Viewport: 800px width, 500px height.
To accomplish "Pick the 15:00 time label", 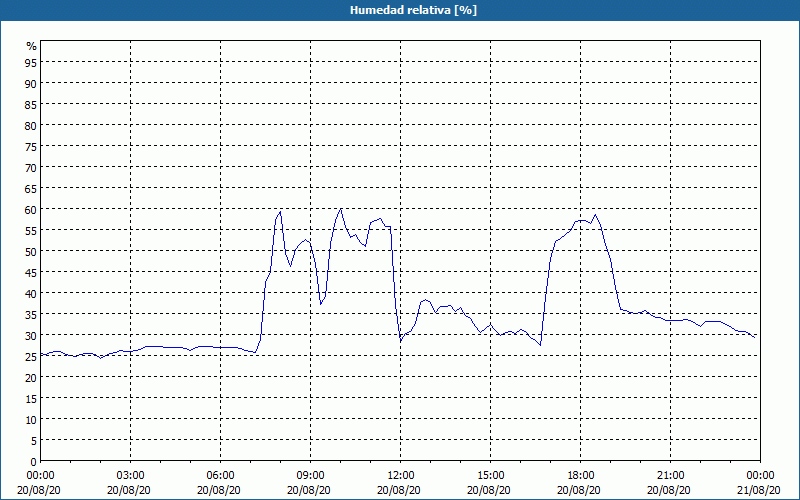I will click(x=490, y=476).
